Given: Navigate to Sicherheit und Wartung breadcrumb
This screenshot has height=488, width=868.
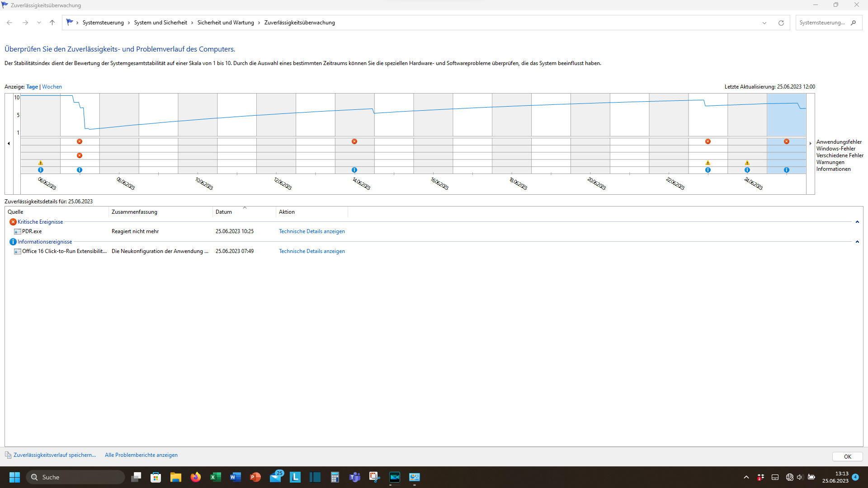Looking at the screenshot, I should coord(226,23).
